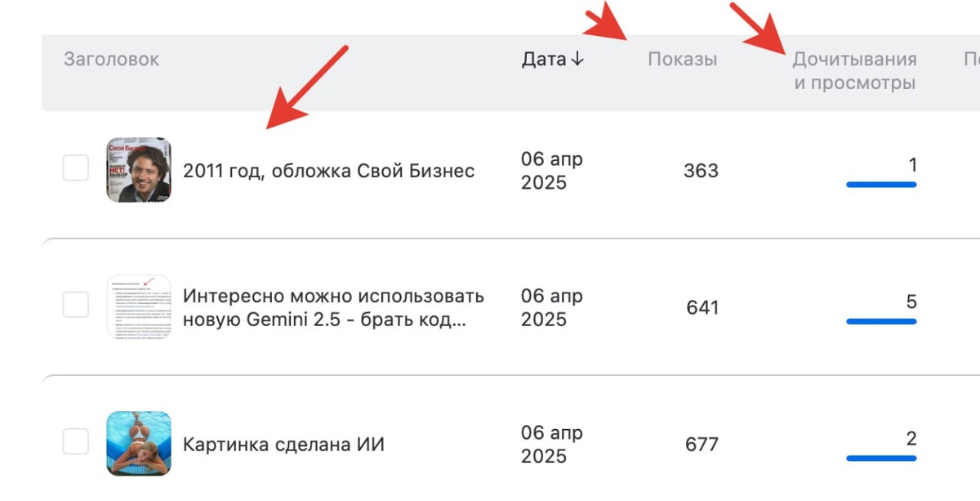
Task: Open the pool picture thumbnail of ИИ post
Action: [139, 443]
